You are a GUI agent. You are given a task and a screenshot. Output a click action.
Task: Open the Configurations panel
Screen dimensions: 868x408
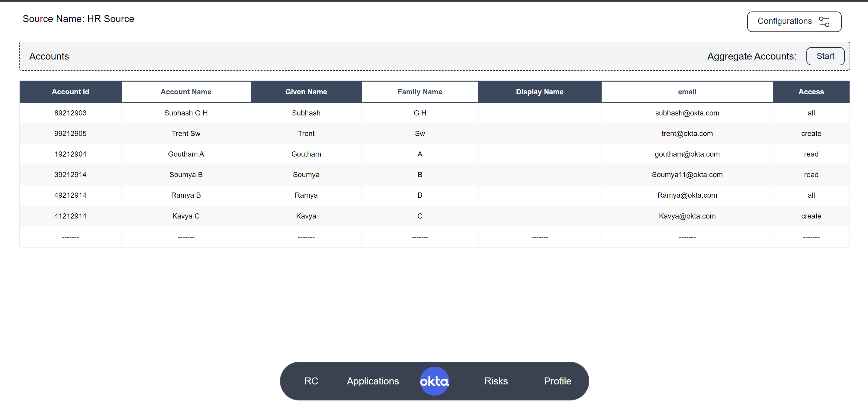tap(793, 21)
